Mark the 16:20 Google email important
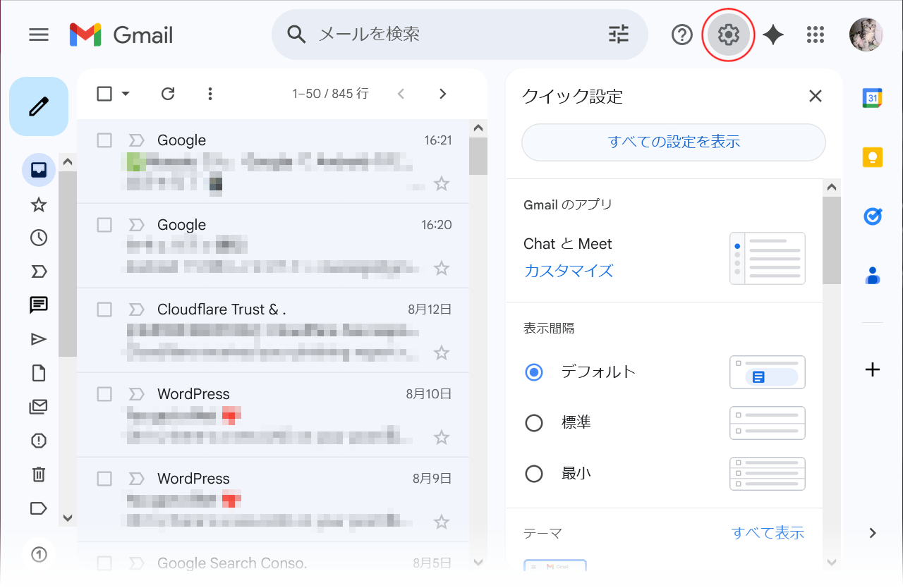The height and width of the screenshot is (588, 903). [x=136, y=225]
